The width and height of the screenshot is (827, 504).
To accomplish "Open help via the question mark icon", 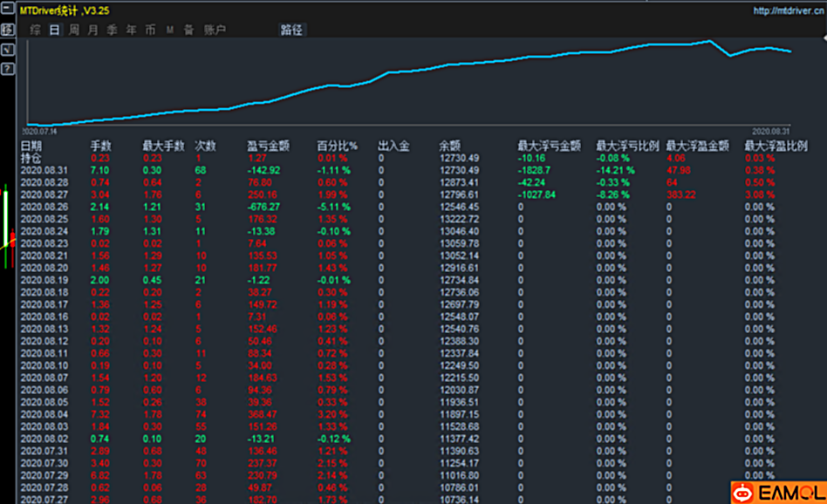I will point(7,69).
